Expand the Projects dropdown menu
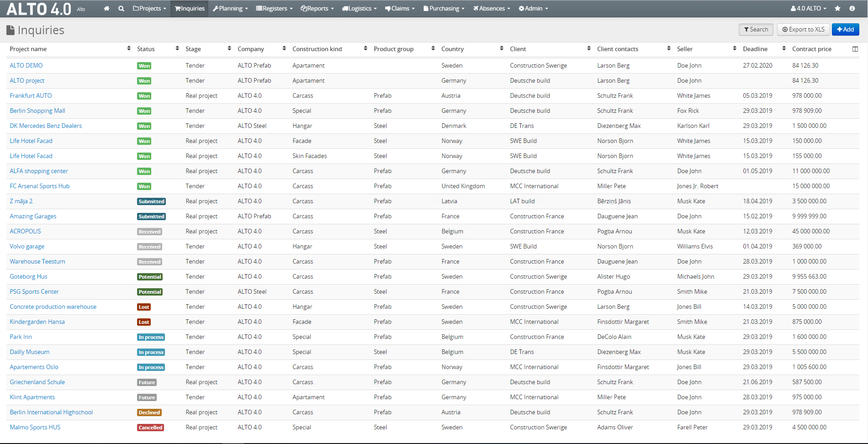The image size is (868, 444). (149, 9)
